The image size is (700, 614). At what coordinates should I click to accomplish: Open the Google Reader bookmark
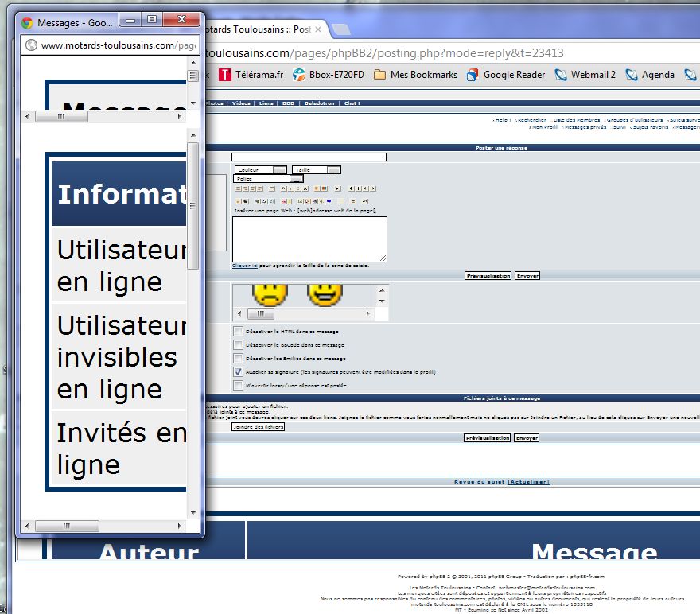[x=506, y=75]
